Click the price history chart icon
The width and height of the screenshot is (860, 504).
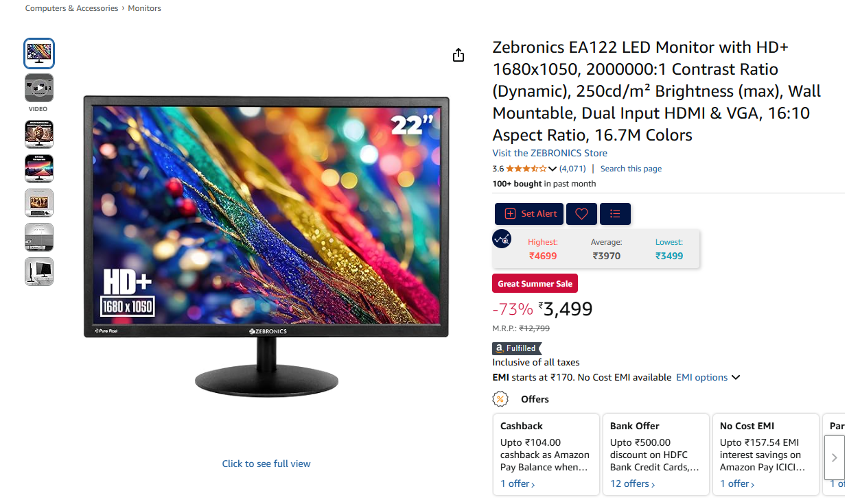502,239
